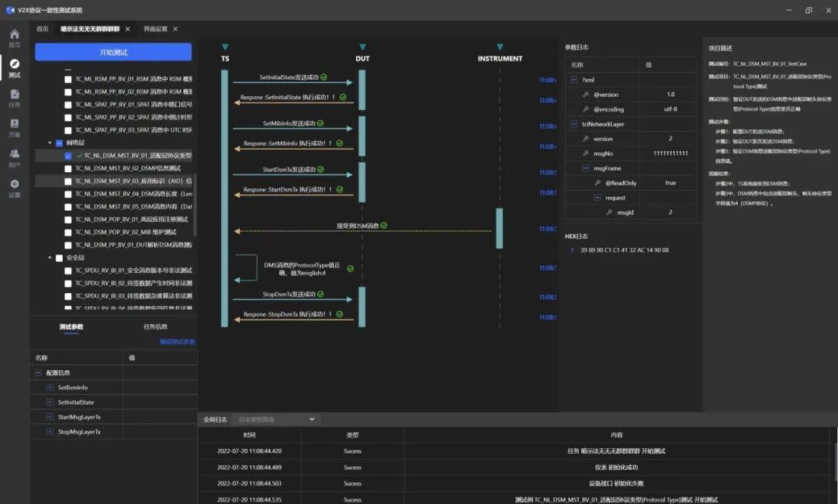Image resolution: width=838 pixels, height=504 pixels.
Task: Open the 首页 home sidebar icon
Action: click(x=14, y=37)
